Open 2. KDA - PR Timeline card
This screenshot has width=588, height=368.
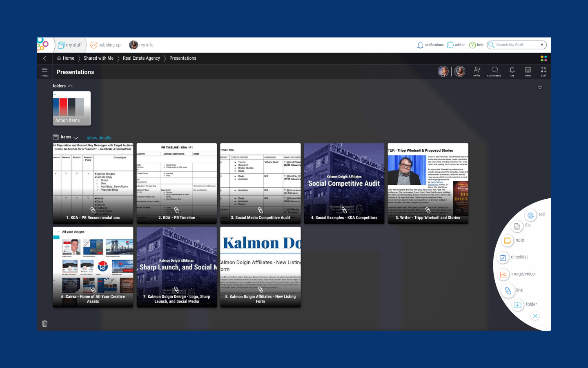(177, 183)
